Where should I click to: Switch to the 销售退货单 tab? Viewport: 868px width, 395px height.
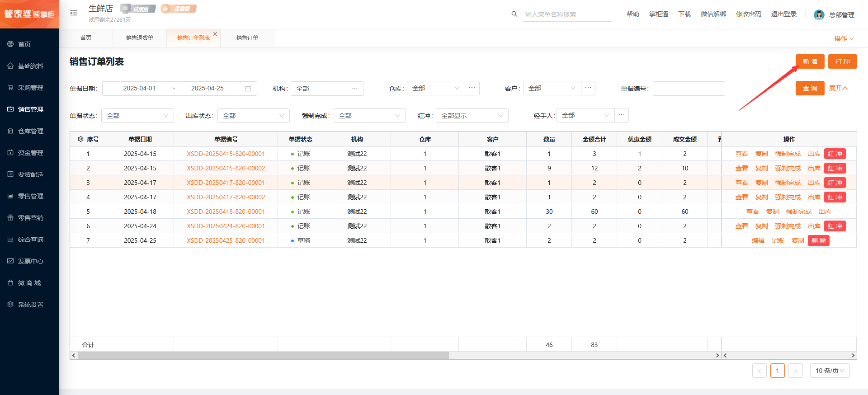pos(139,38)
